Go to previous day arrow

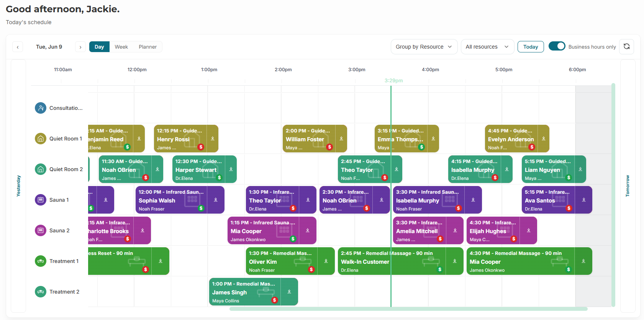[18, 47]
